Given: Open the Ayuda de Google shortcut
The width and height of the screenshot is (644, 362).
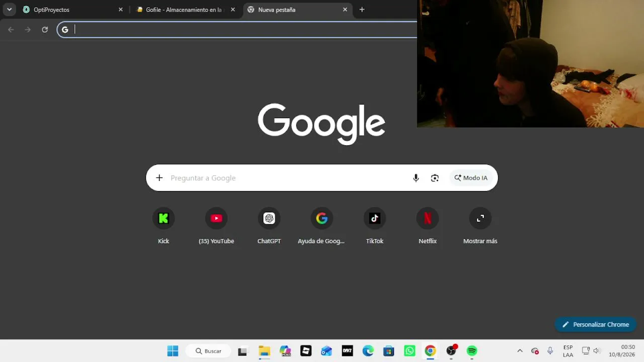Looking at the screenshot, I should pos(322,226).
